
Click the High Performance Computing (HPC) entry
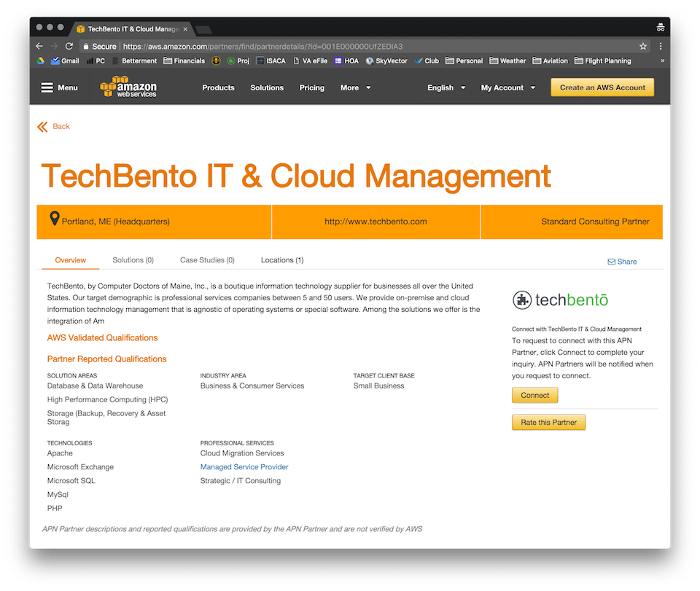(108, 399)
